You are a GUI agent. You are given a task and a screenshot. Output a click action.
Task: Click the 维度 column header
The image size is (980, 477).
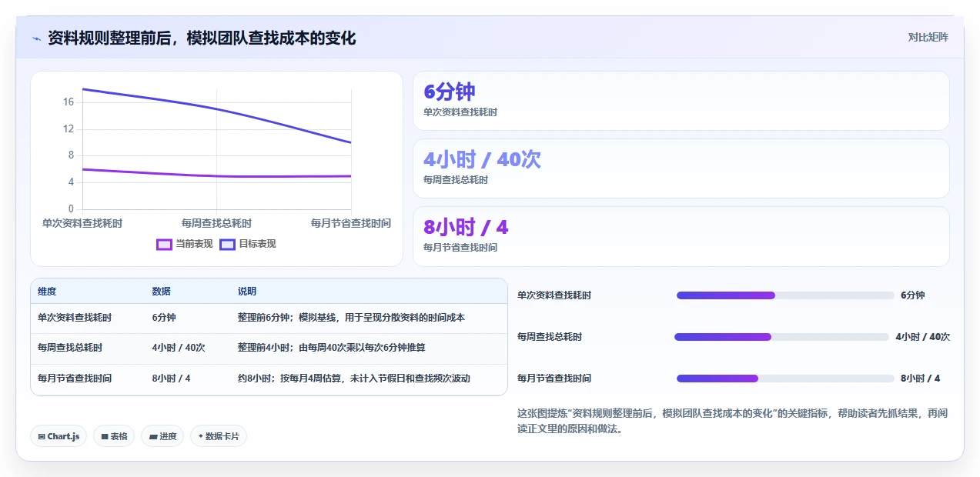(47, 292)
